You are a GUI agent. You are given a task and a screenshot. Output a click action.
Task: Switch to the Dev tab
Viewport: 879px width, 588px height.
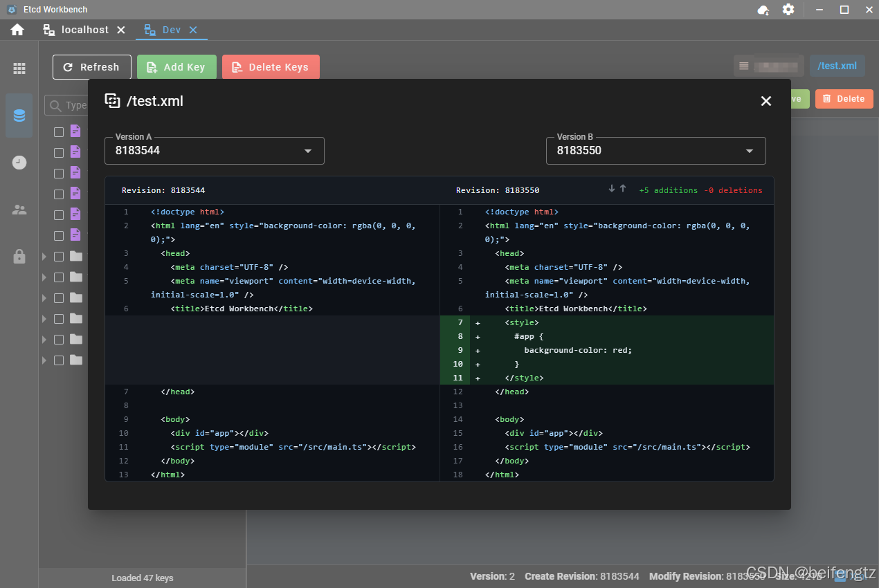[171, 30]
